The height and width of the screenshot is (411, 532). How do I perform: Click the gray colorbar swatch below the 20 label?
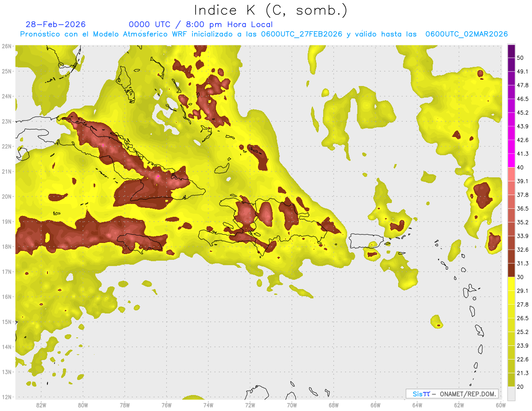click(511, 394)
